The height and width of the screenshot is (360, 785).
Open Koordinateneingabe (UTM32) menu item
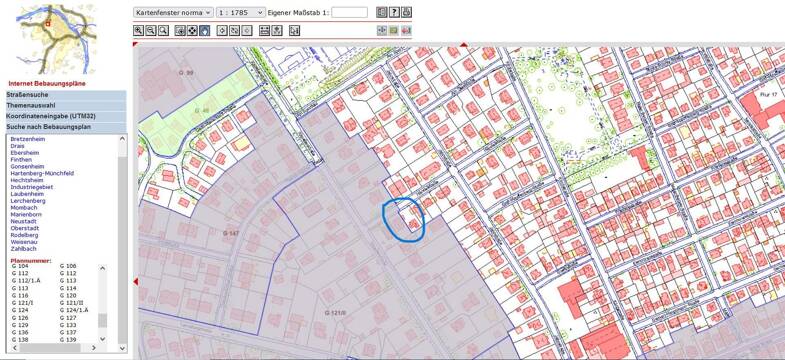66,116
